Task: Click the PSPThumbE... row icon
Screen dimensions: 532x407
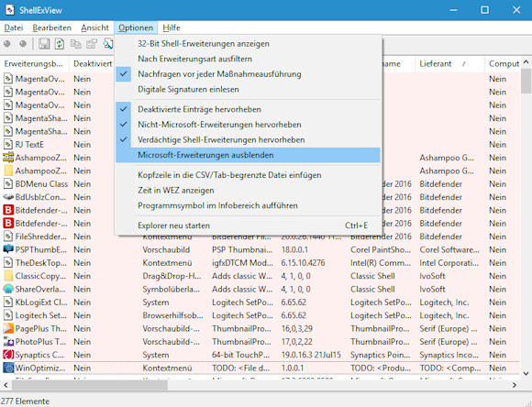Action: pyautogui.click(x=8, y=249)
